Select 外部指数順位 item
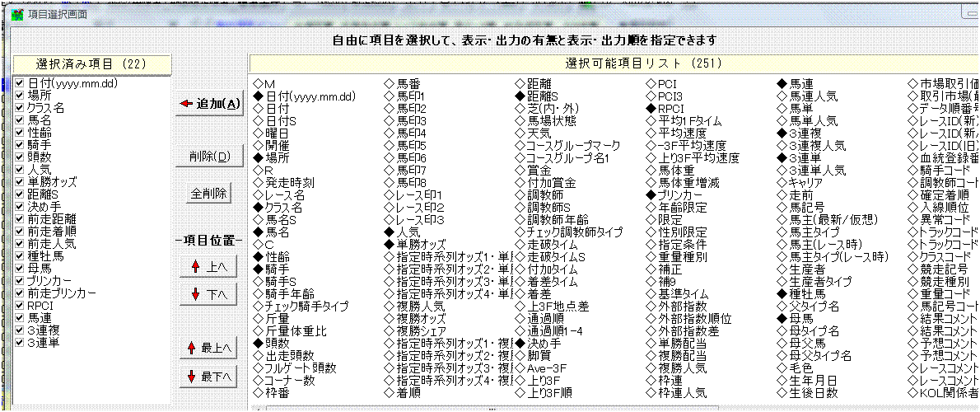980x412 pixels. click(x=688, y=319)
